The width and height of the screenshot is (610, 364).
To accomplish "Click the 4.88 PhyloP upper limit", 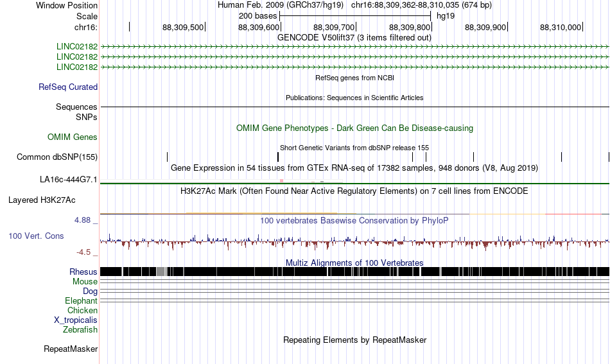I will pos(82,220).
